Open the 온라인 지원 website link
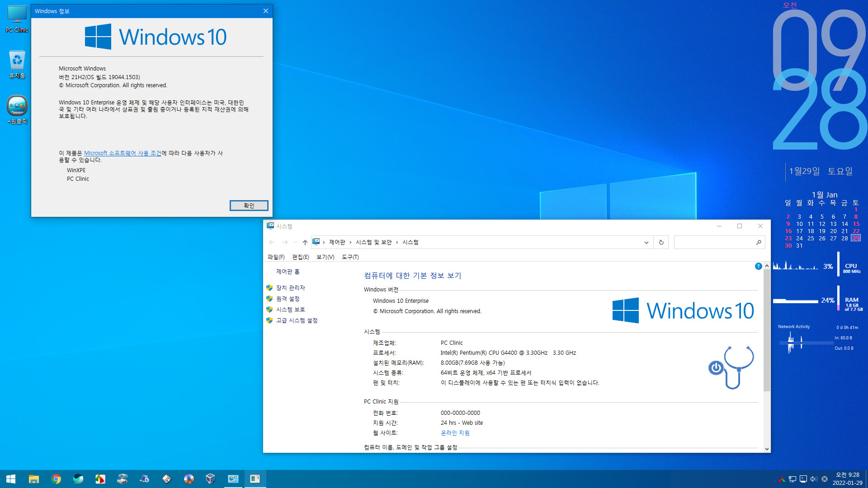 click(x=455, y=433)
